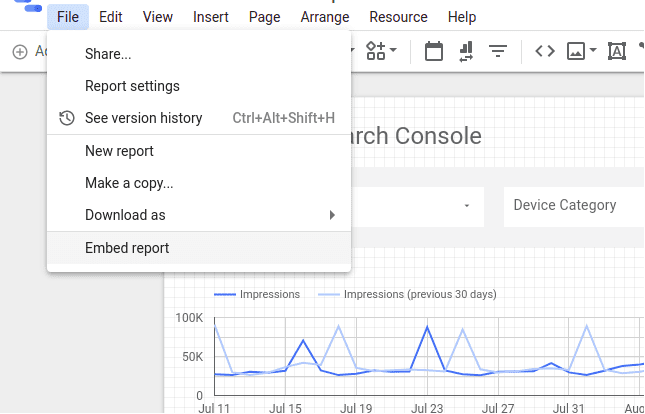The width and height of the screenshot is (645, 414).
Task: Open the Help menu
Action: pyautogui.click(x=462, y=17)
